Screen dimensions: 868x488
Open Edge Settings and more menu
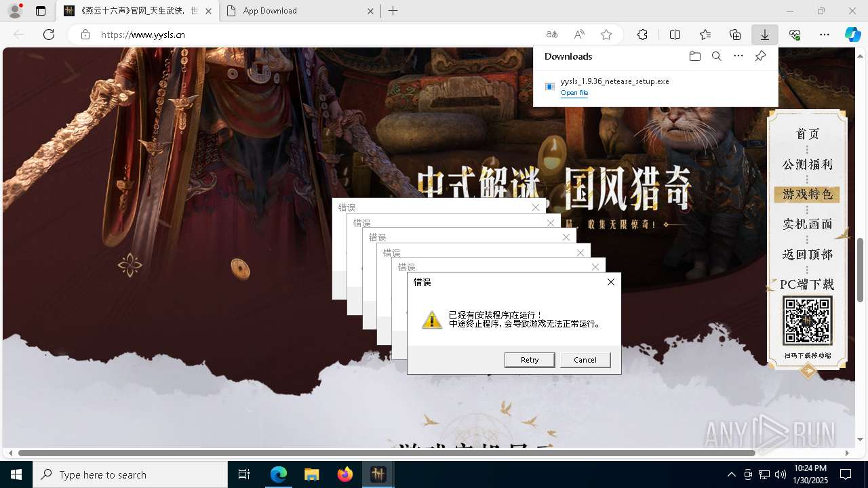(x=825, y=35)
